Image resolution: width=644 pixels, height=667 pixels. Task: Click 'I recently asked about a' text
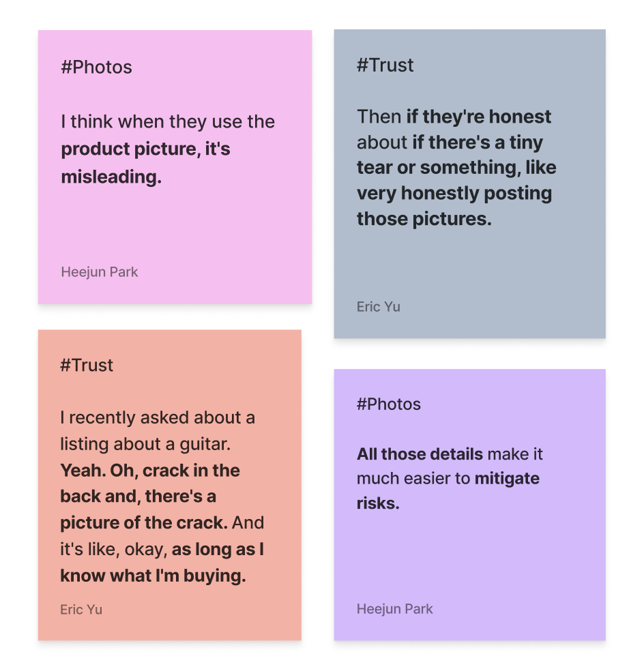(x=158, y=417)
